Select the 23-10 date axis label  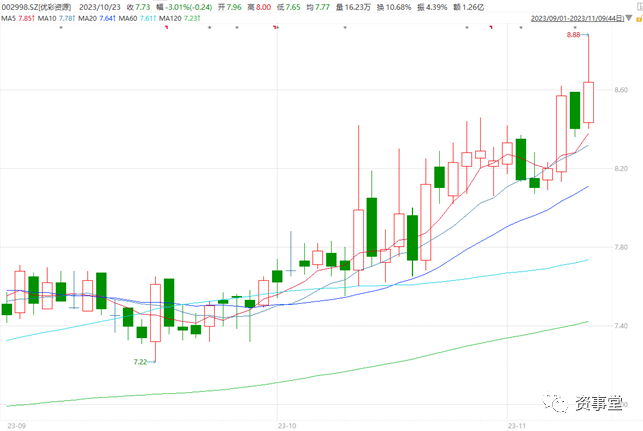(287, 422)
